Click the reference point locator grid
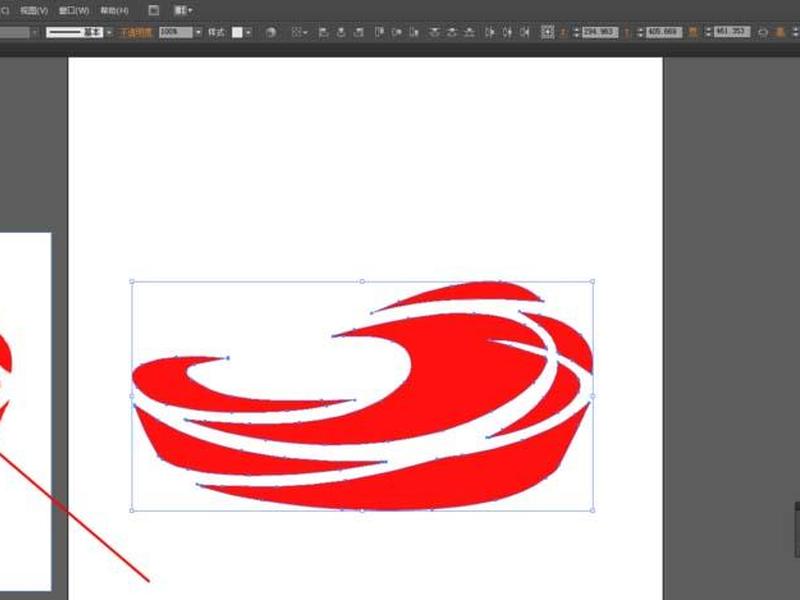The width and height of the screenshot is (800, 600). point(547,33)
